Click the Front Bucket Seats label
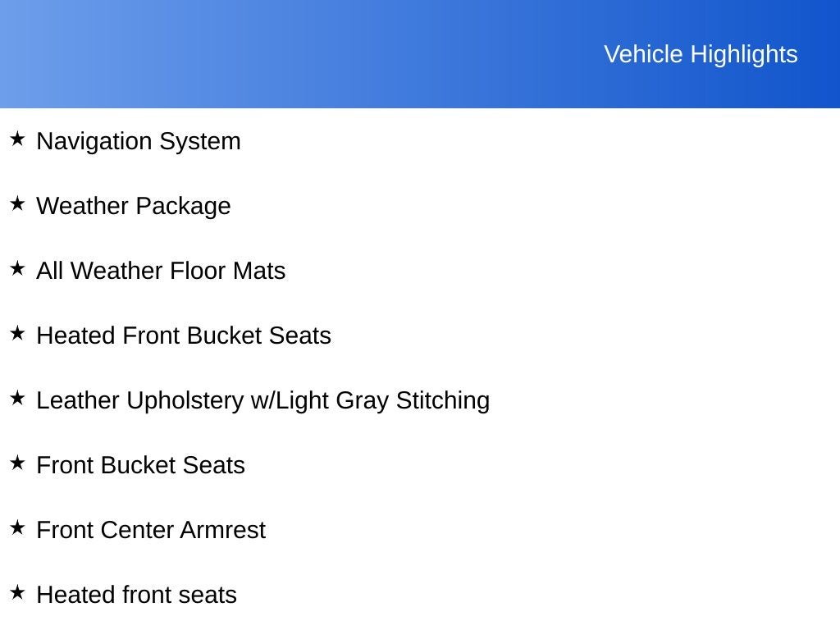The height and width of the screenshot is (630, 840). (140, 466)
